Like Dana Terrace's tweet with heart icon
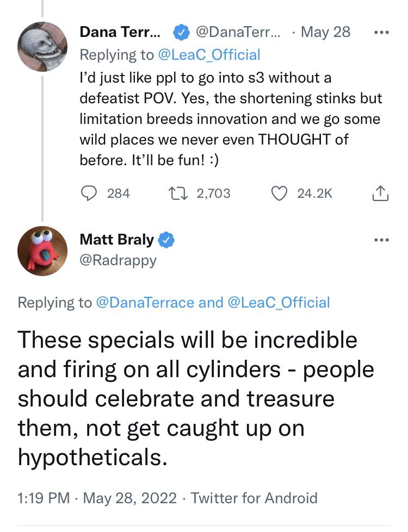408x532 pixels. coord(279,193)
